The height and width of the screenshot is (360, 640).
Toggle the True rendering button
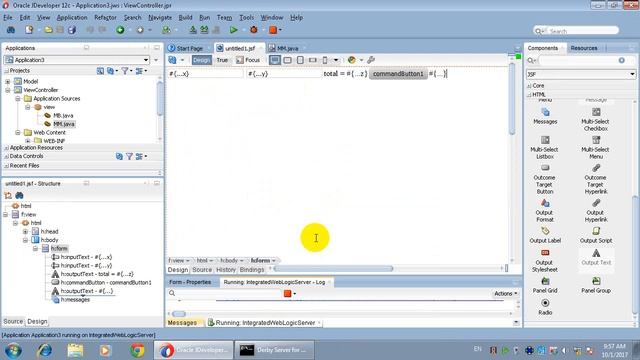tap(222, 60)
